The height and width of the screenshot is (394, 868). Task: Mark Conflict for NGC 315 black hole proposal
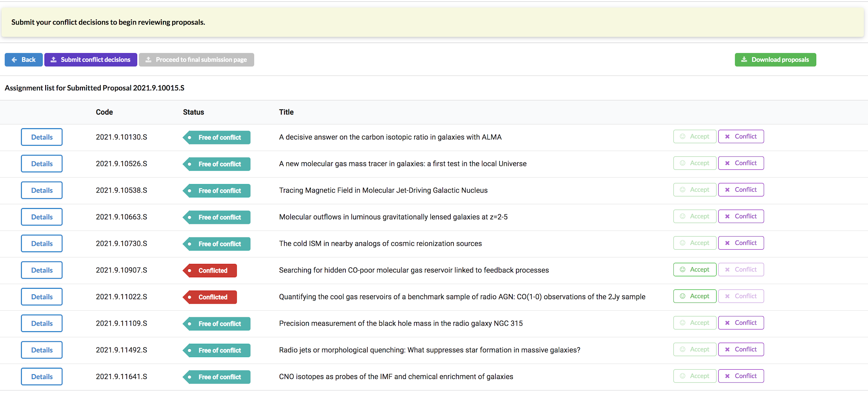pyautogui.click(x=741, y=323)
